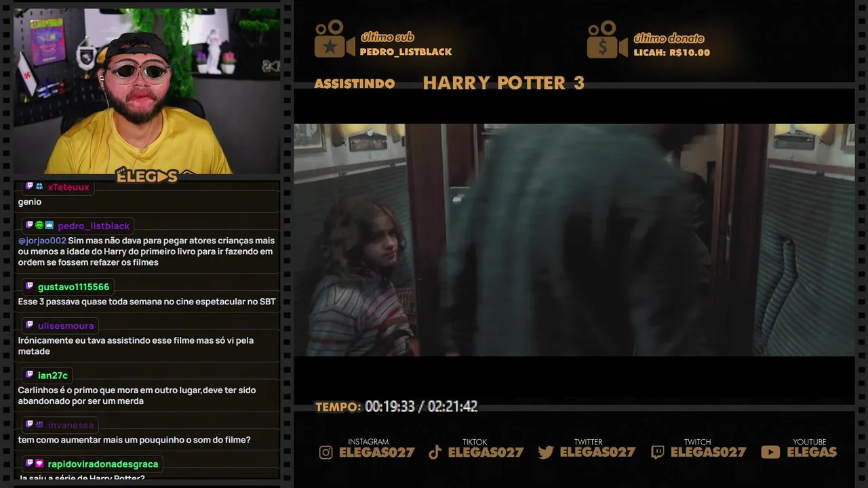Click the último donate label

tap(669, 38)
